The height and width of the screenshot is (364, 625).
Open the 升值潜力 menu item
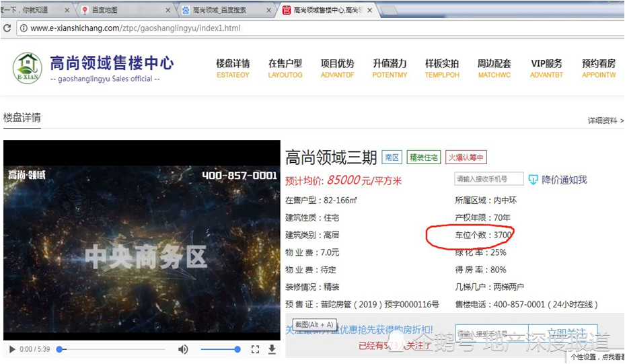390,69
